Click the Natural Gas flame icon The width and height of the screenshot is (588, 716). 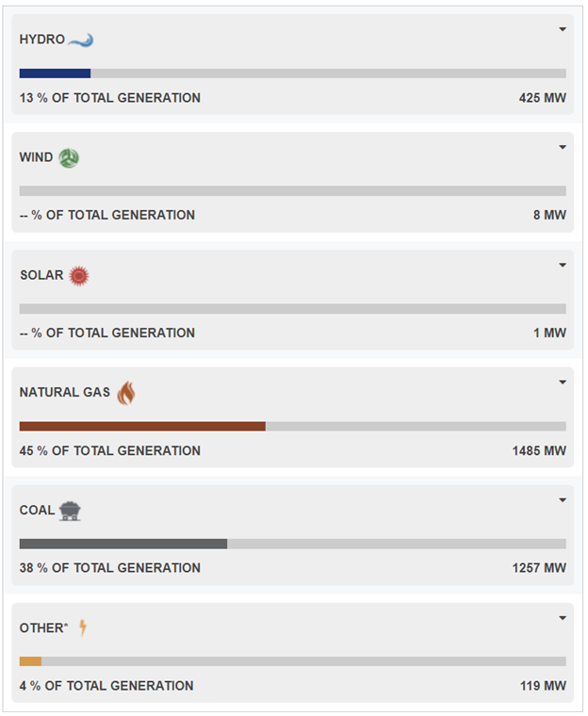pos(126,393)
